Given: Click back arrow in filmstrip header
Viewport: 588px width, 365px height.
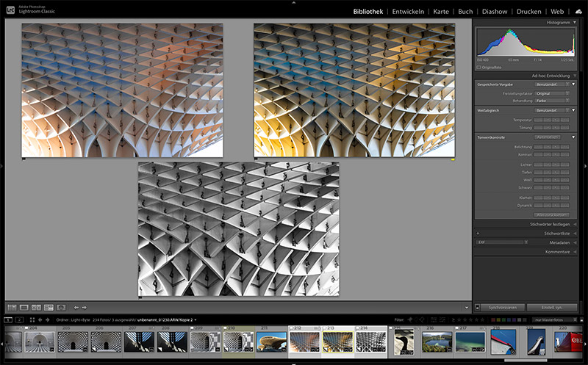Looking at the screenshot, I should click(x=40, y=320).
